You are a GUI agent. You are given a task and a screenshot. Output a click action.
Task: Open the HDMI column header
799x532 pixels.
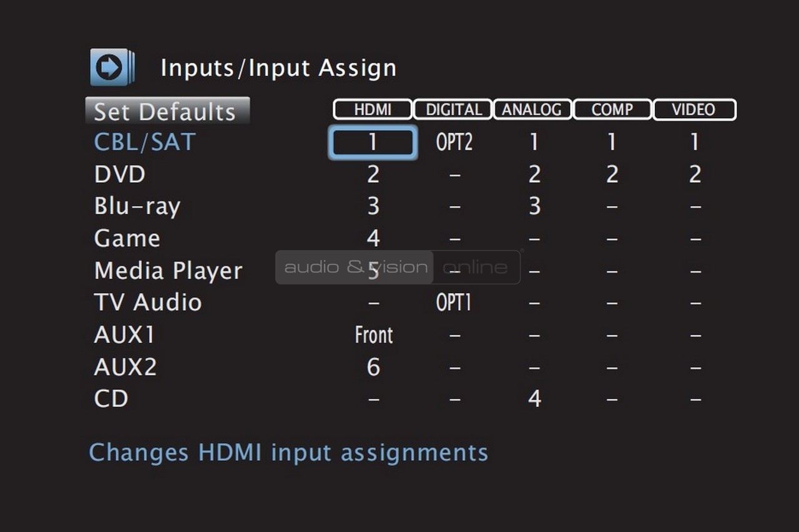[373, 110]
